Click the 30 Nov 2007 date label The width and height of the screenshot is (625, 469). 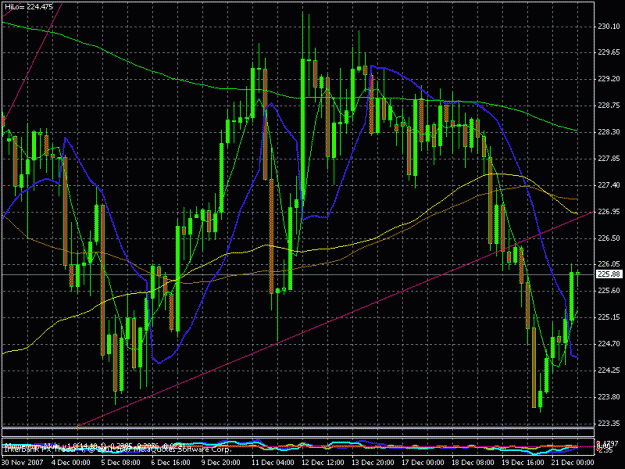tap(22, 463)
